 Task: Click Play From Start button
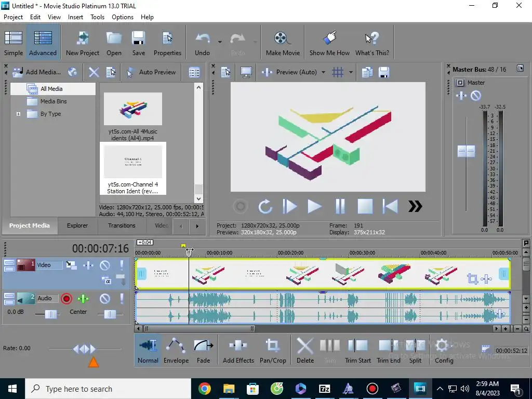[290, 206]
